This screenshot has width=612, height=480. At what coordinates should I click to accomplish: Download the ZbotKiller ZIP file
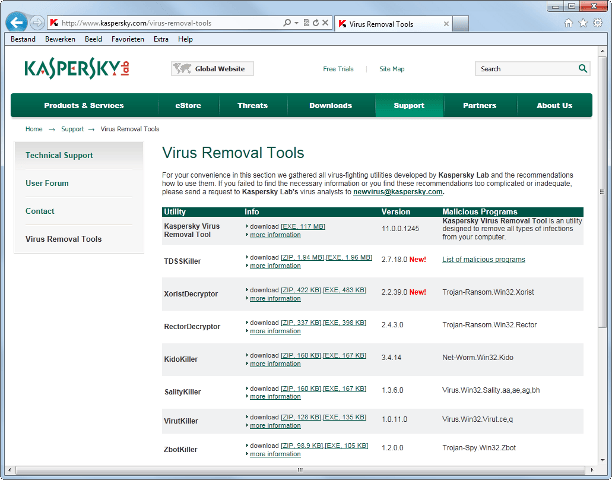[302, 446]
